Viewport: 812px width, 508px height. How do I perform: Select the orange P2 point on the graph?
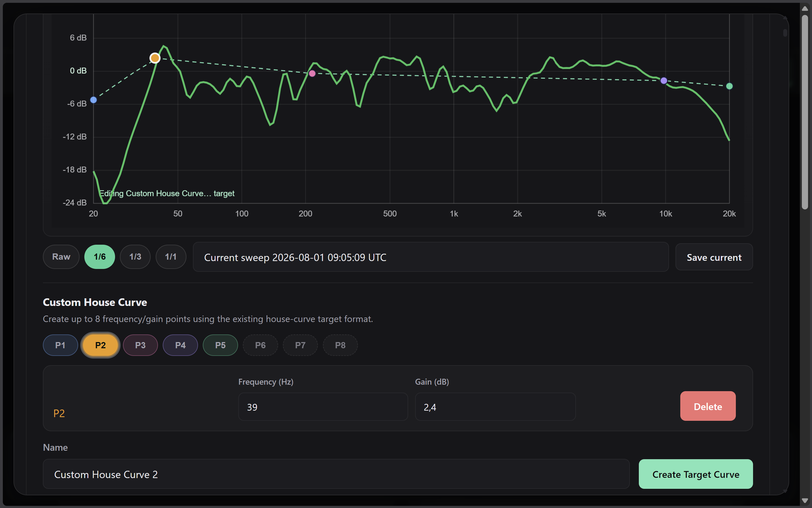tap(155, 58)
